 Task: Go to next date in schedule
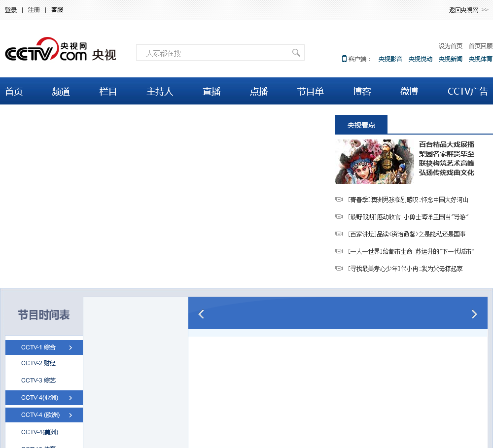tap(474, 314)
